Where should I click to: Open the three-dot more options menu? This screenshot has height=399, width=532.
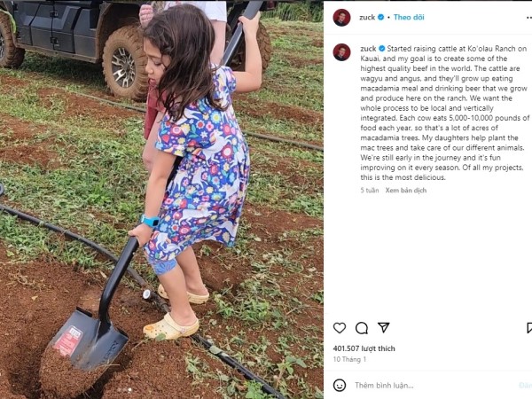(x=529, y=18)
